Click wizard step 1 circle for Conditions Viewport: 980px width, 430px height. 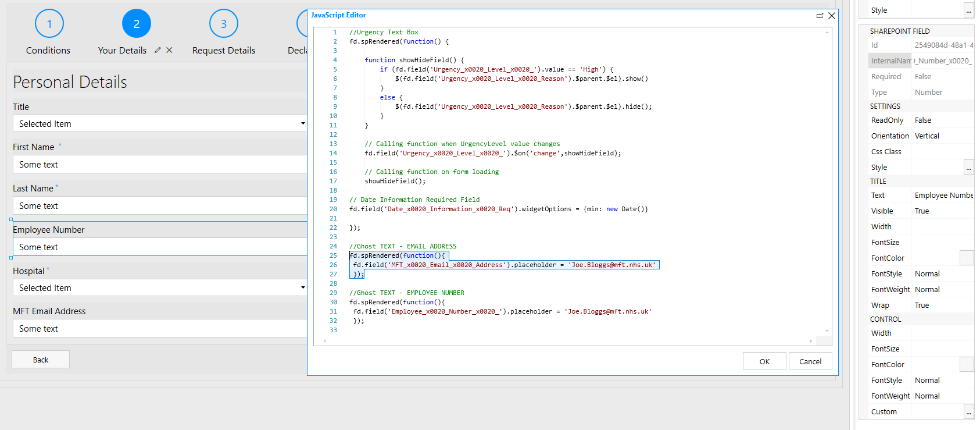click(49, 24)
